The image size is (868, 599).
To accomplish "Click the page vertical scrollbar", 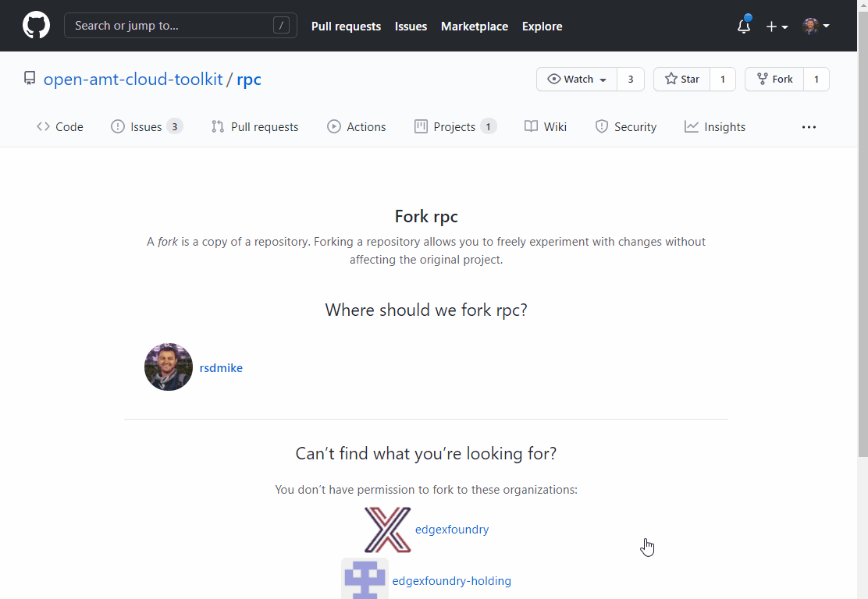I will [x=863, y=234].
